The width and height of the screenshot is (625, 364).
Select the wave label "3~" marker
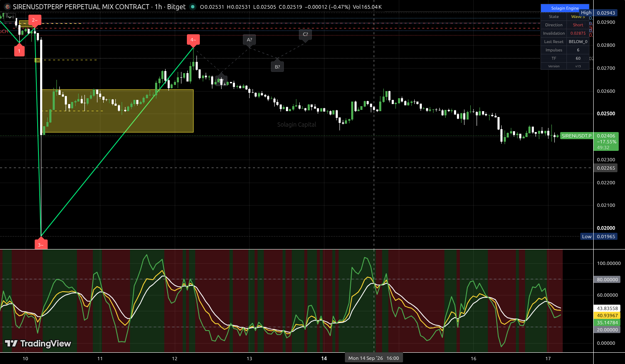41,244
